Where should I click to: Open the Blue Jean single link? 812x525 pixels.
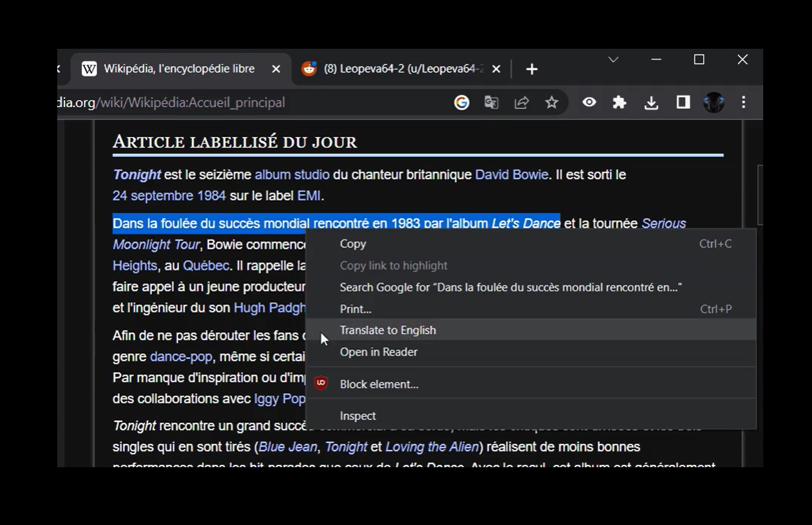[x=287, y=447]
